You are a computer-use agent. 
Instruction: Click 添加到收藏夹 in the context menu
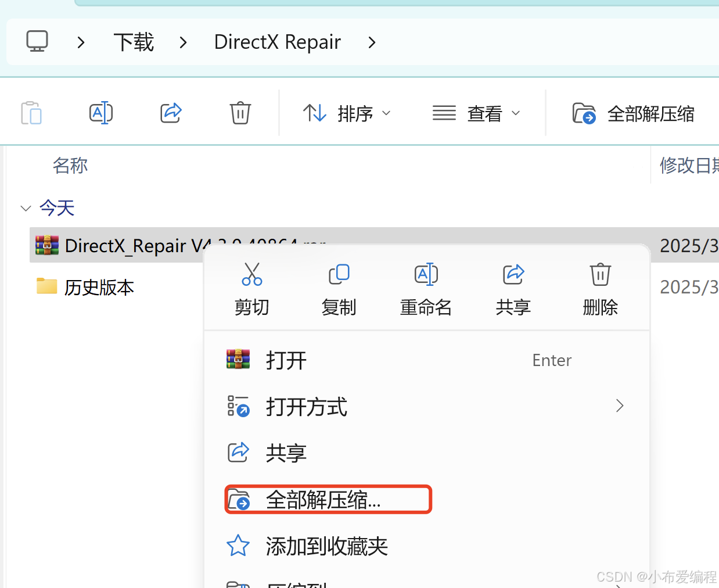point(427,546)
